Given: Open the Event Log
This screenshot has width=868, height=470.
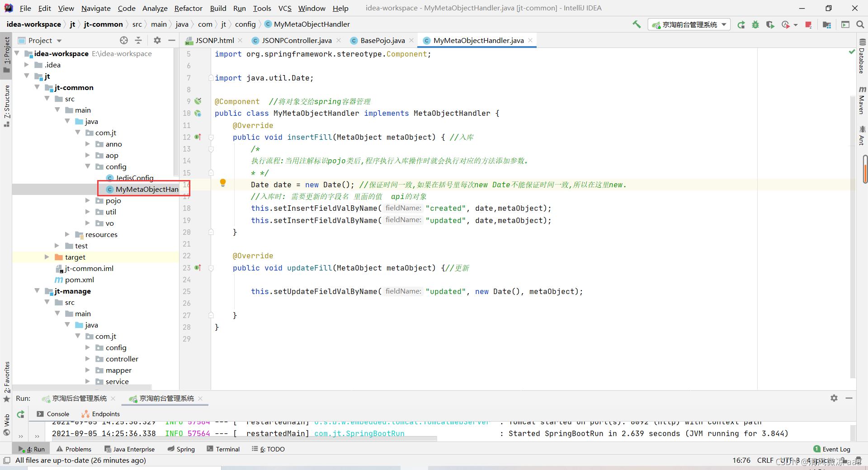Looking at the screenshot, I should (x=832, y=449).
